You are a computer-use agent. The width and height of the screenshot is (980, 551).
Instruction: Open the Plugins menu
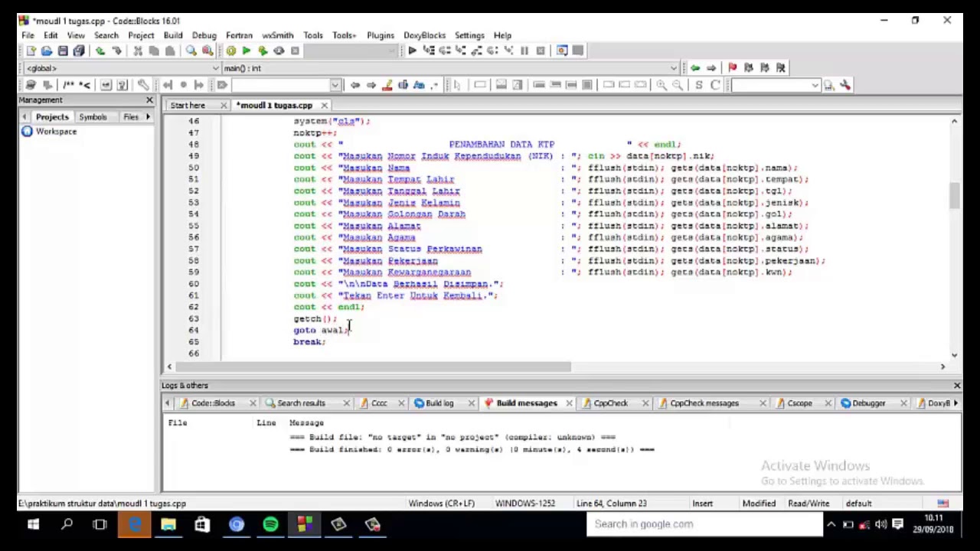click(381, 35)
